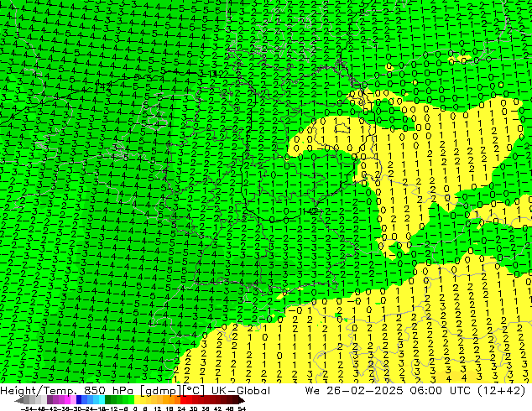Pick the bright yellow swatch in the temperature scale
Image resolution: width=532 pixels, height=411 pixels.
tap(137, 400)
